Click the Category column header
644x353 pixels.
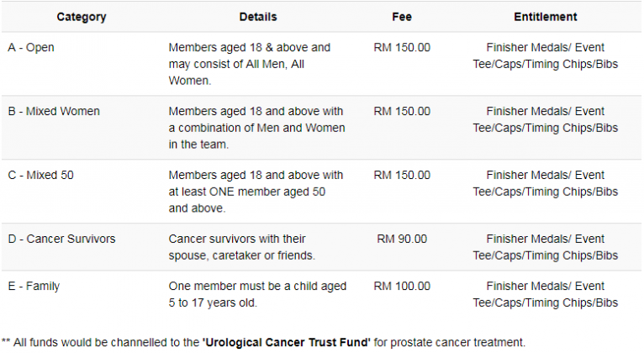[82, 17]
